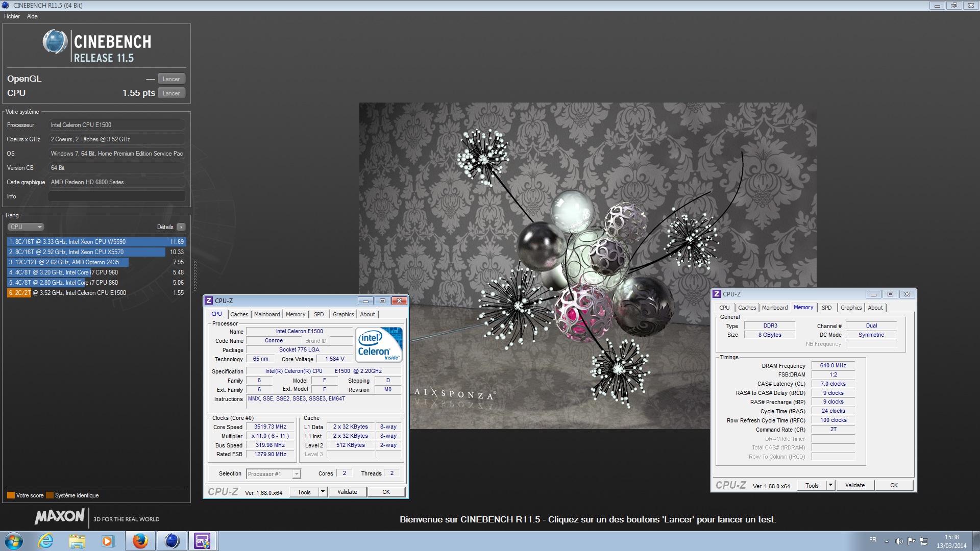Switch to Cinebench taskbar icon
Screen dimensions: 980x551
[x=171, y=541]
